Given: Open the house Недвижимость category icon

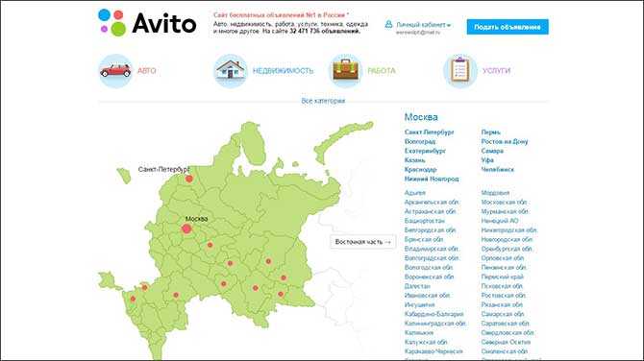Looking at the screenshot, I should tap(230, 71).
